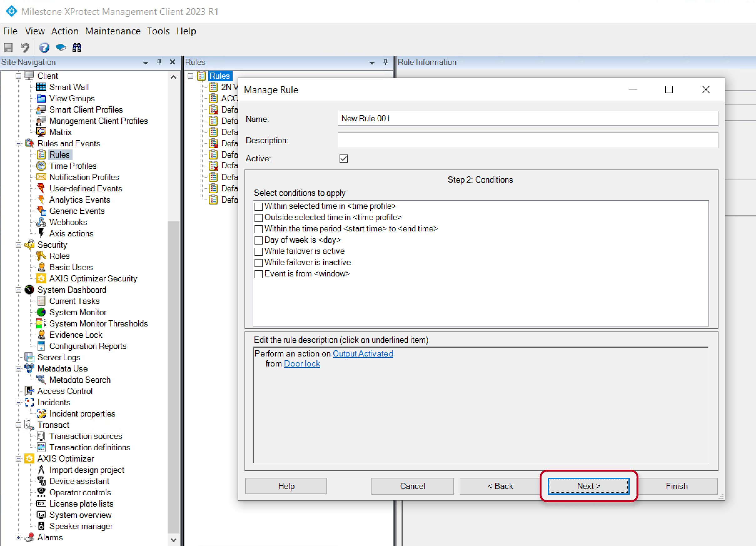Click the binoculars search toolbar icon
Image resolution: width=756 pixels, height=546 pixels.
click(77, 48)
